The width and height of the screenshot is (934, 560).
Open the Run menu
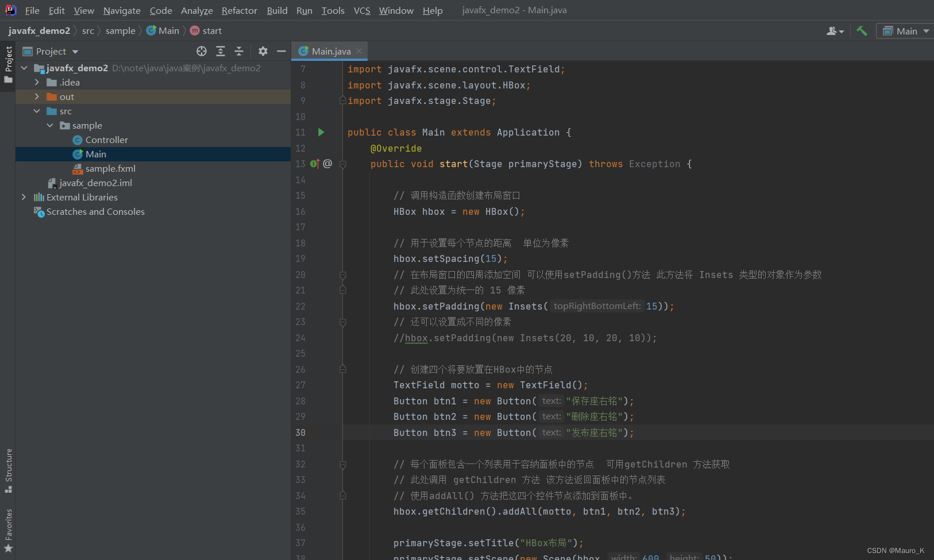tap(304, 10)
